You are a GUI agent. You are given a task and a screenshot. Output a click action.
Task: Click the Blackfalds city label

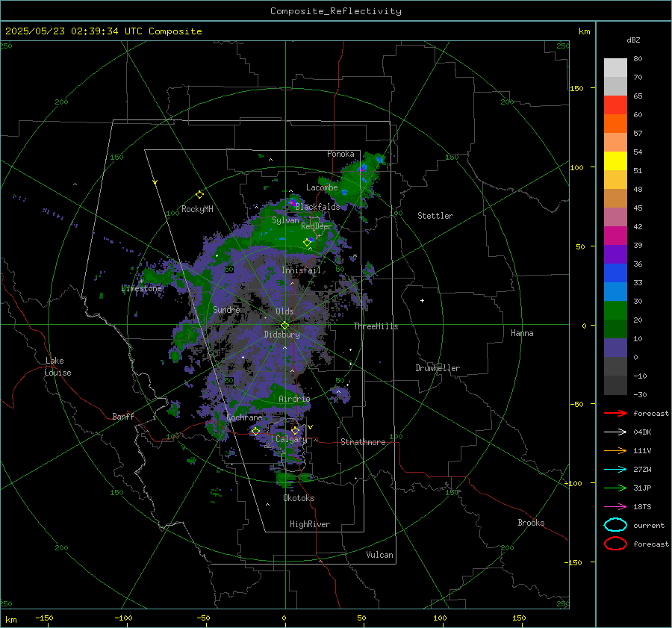[317, 207]
